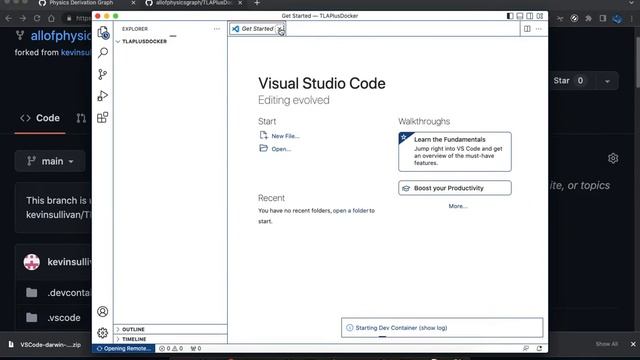Click the kevinsullivan commit author name

[x=69, y=262]
